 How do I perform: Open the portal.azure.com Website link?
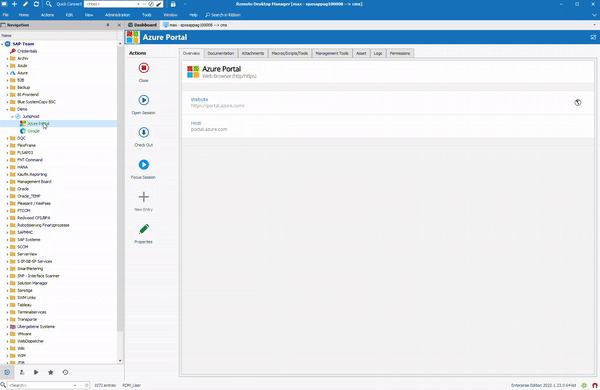[x=217, y=106]
